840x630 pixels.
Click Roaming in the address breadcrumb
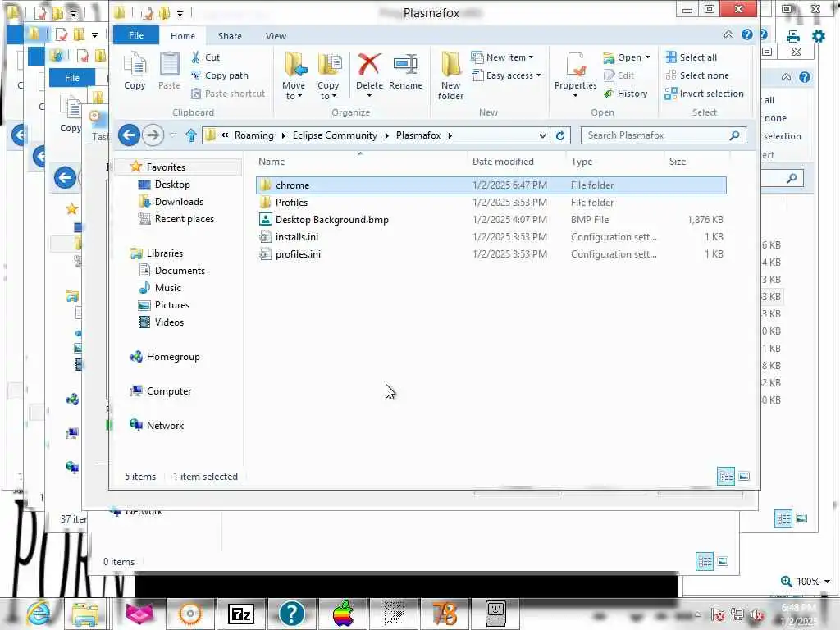pyautogui.click(x=254, y=135)
